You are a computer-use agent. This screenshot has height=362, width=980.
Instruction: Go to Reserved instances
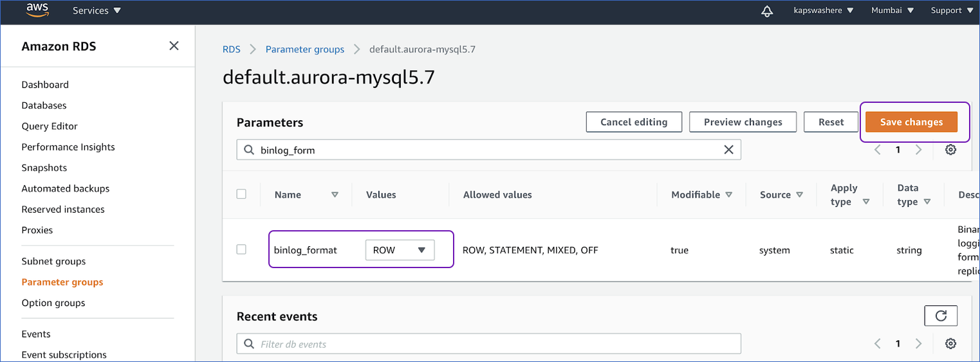[63, 209]
